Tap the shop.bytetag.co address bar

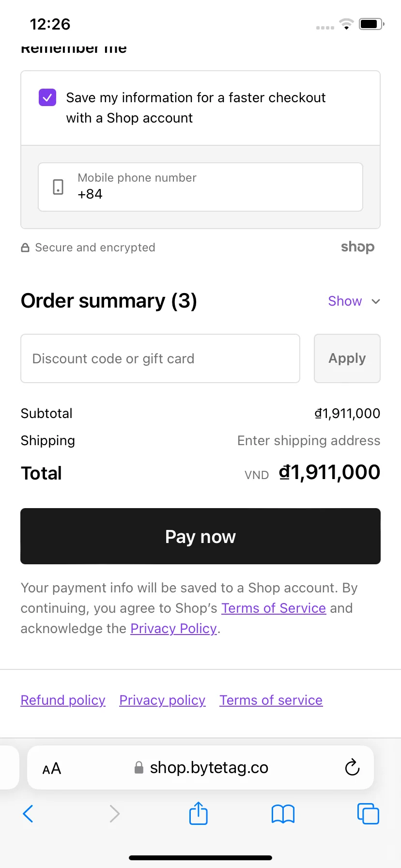[200, 768]
